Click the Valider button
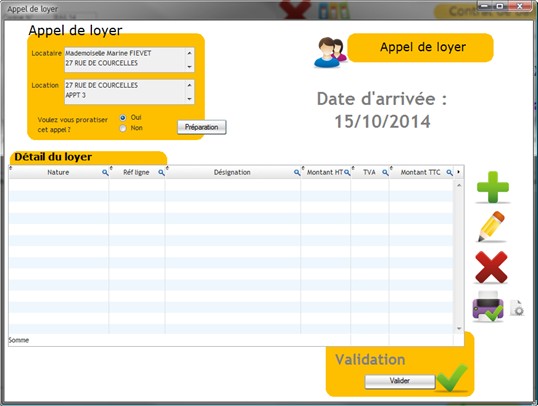The image size is (538, 406). pos(400,381)
